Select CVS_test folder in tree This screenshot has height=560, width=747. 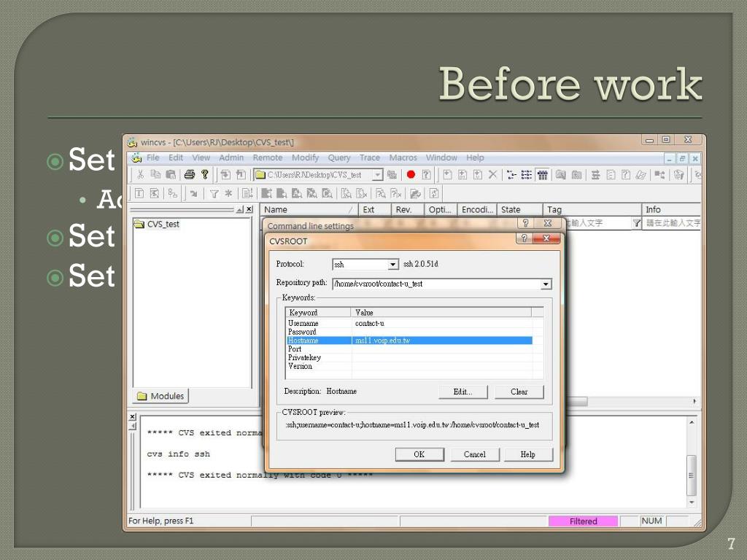(163, 225)
